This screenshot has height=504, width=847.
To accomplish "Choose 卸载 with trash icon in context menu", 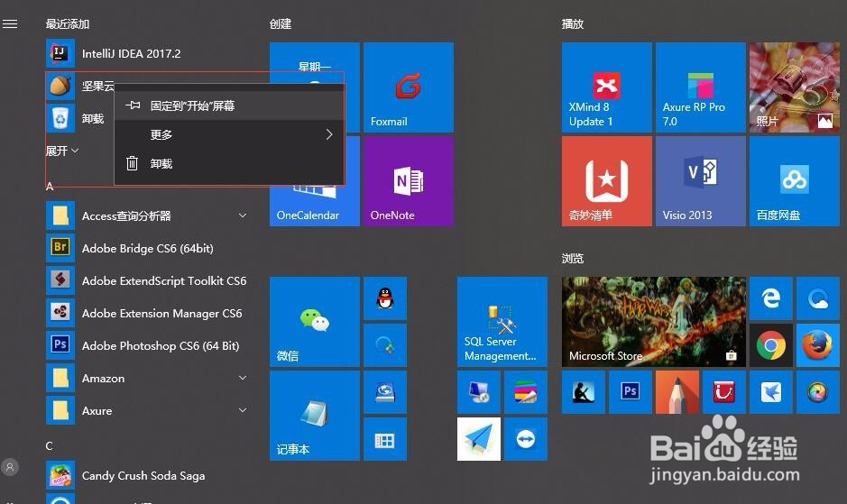I will (x=230, y=163).
